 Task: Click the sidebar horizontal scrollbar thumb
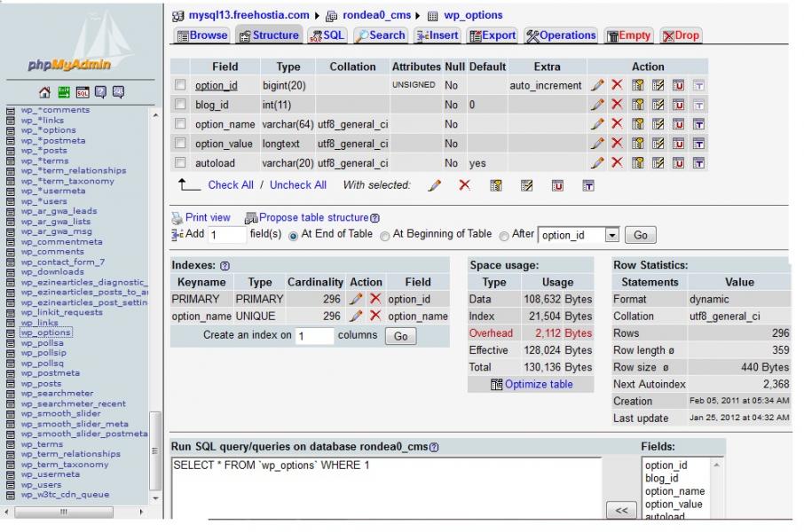[x=64, y=512]
